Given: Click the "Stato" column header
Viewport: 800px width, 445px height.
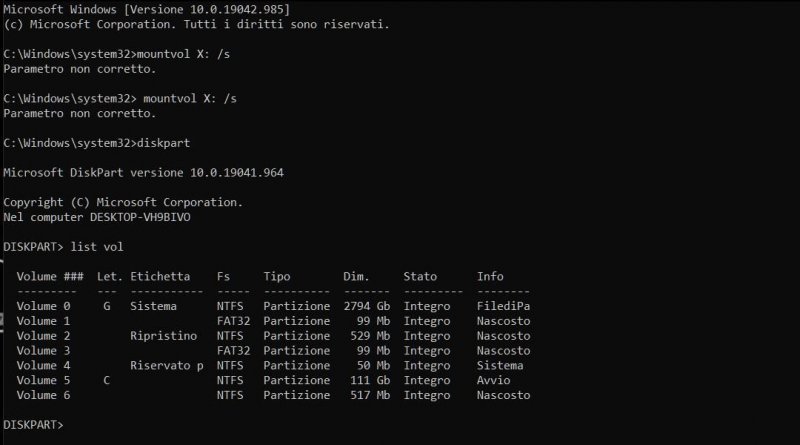Looking at the screenshot, I should 420,275.
